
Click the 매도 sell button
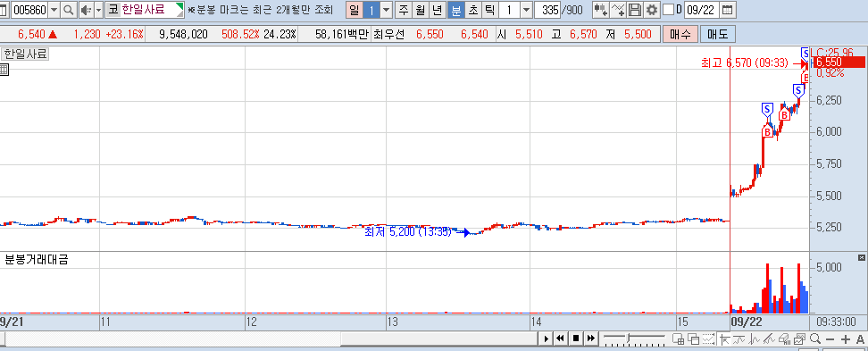pos(718,34)
